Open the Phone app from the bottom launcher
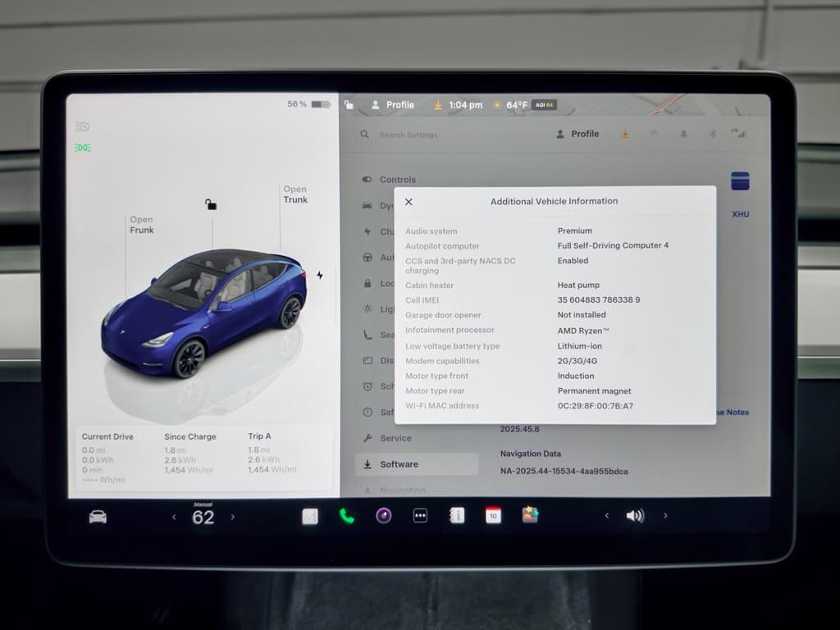The image size is (840, 630). (x=345, y=515)
